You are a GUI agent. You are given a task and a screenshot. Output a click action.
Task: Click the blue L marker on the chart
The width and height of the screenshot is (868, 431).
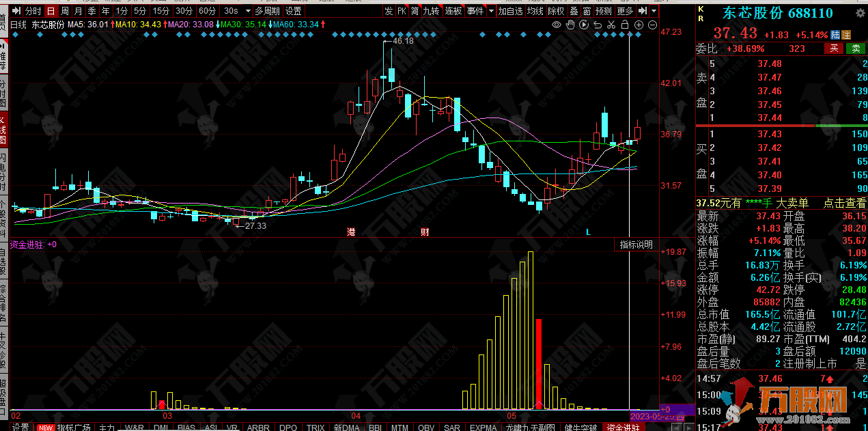[588, 232]
